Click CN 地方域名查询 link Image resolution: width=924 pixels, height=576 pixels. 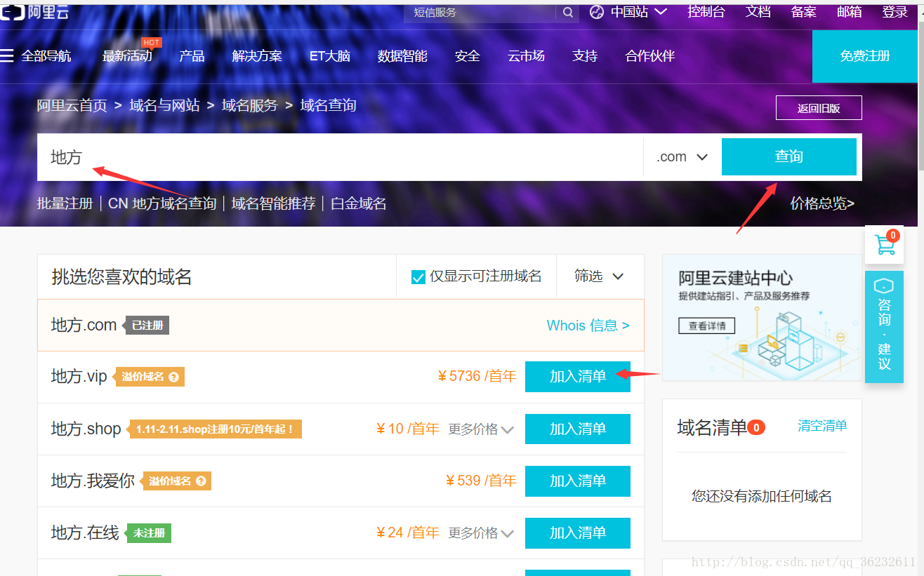coord(162,203)
